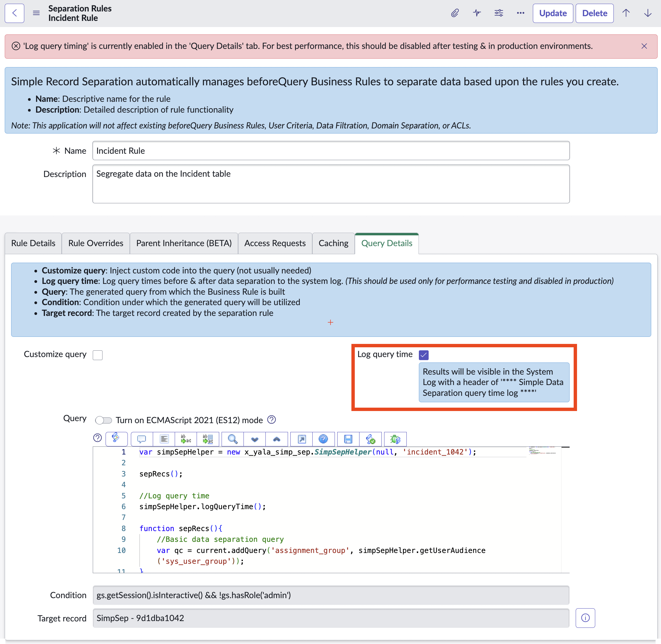Click the Update button
661x644 pixels.
[552, 13]
